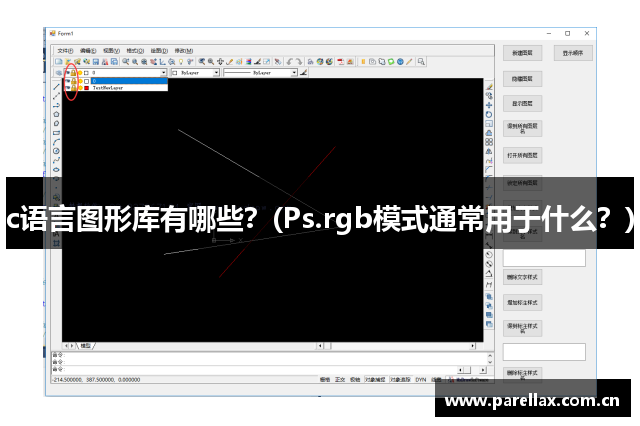
Task: Select the Circle draw tool
Action: click(x=56, y=151)
